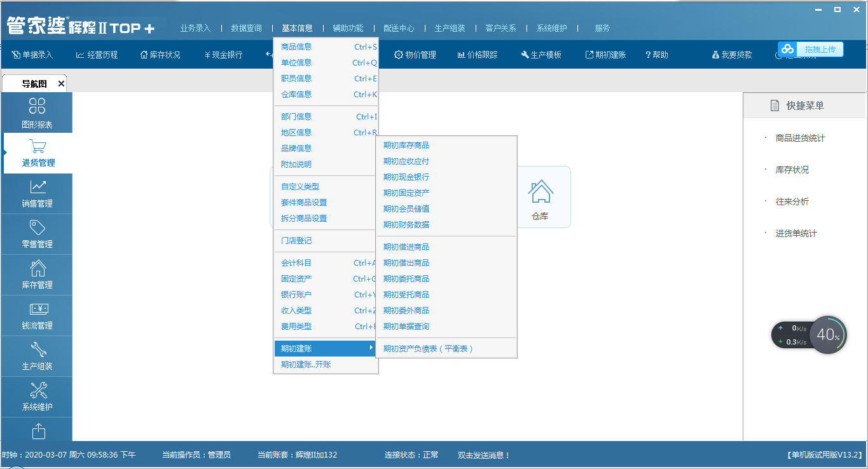Open 系统维护 tools icon in sidebar
Viewport: 868px width, 469px height.
pyautogui.click(x=37, y=391)
